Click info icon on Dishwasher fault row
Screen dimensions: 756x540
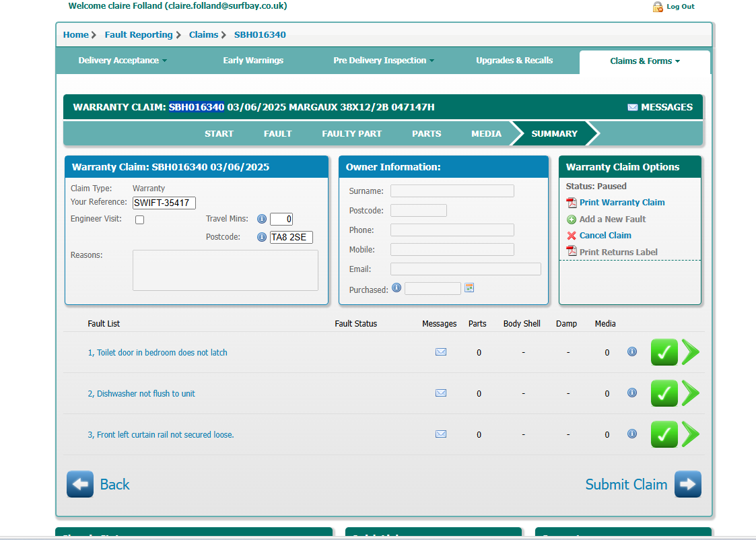[632, 393]
